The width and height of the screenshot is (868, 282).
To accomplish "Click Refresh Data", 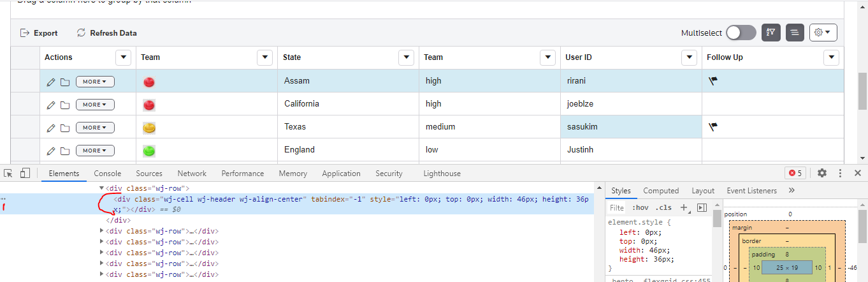I will tap(106, 33).
